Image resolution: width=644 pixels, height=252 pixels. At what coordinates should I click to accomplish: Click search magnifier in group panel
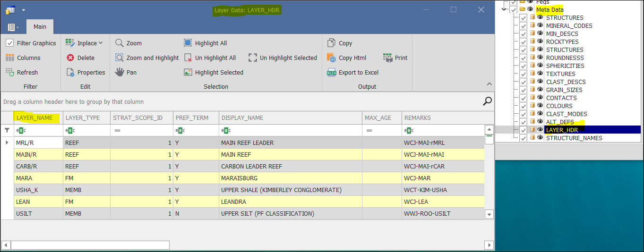tap(487, 101)
